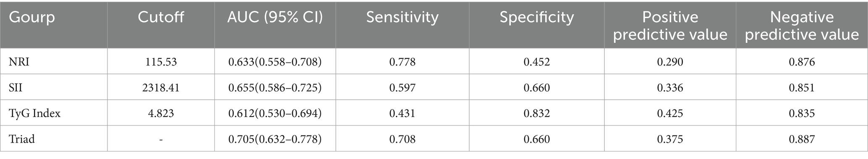Click sensitivity value 0.597

point(402,88)
